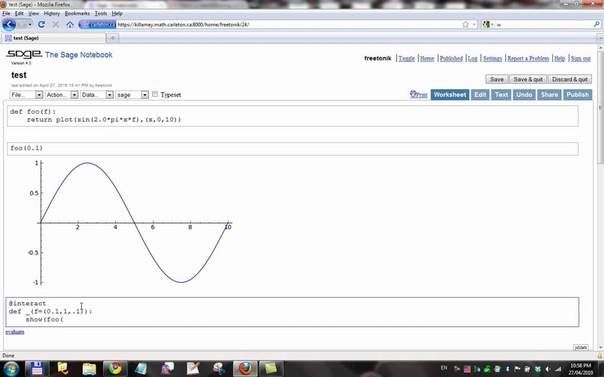Open the sage system dropdown
The height and width of the screenshot is (377, 604).
coord(132,95)
